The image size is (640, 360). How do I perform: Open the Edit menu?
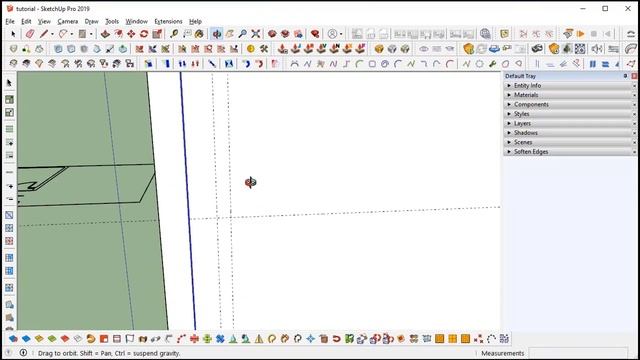click(26, 21)
